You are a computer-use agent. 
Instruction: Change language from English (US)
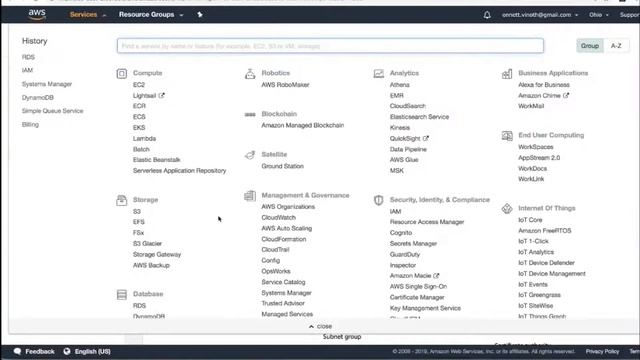(x=93, y=351)
